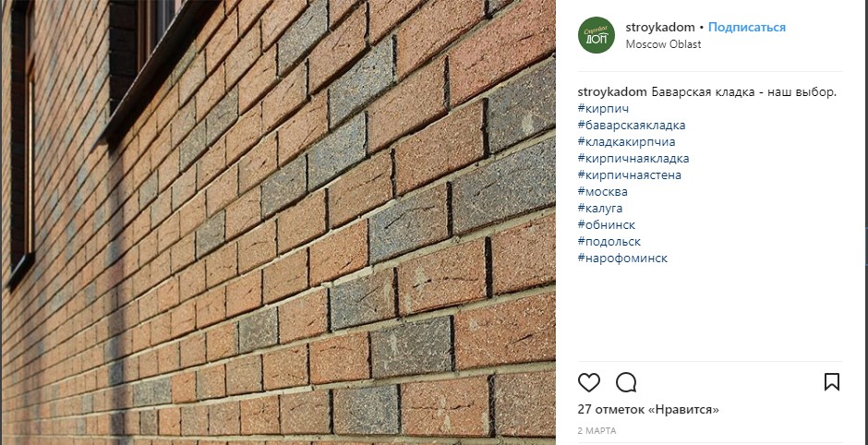Open hashtag #подольск
Viewport: 868px width, 445px height.
(609, 241)
